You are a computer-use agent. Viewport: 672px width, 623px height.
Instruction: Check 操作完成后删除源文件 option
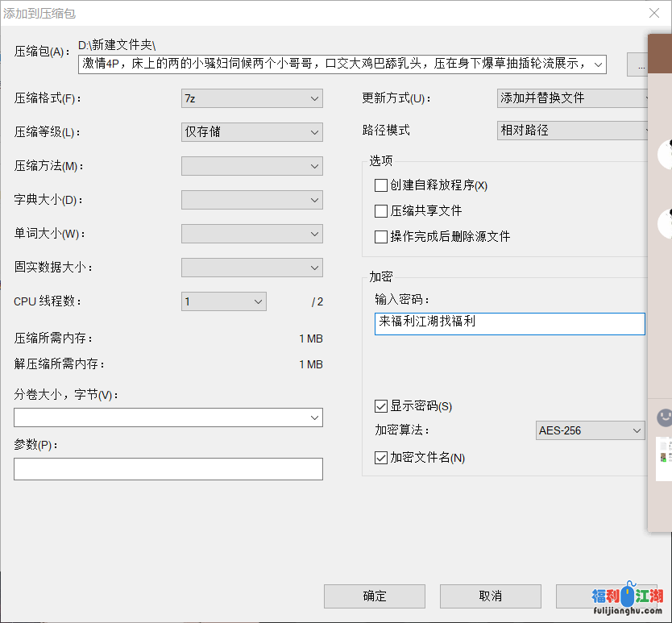pos(381,237)
